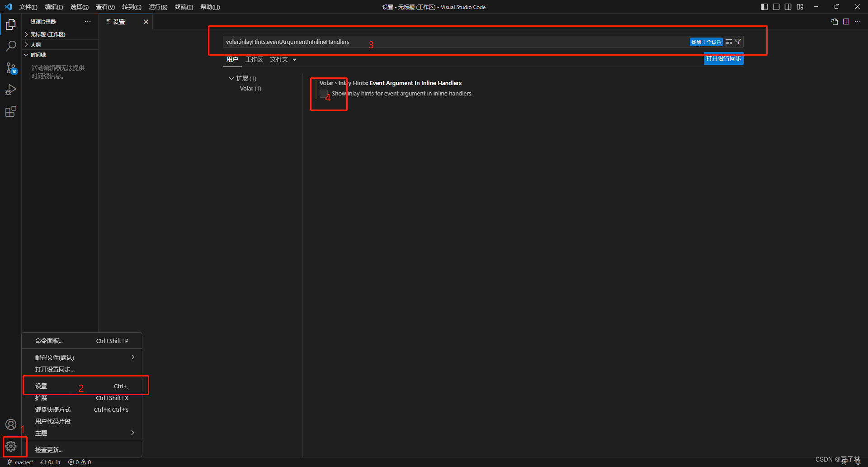The height and width of the screenshot is (467, 868).
Task: Open the 文件夹 scope dropdown
Action: click(283, 59)
